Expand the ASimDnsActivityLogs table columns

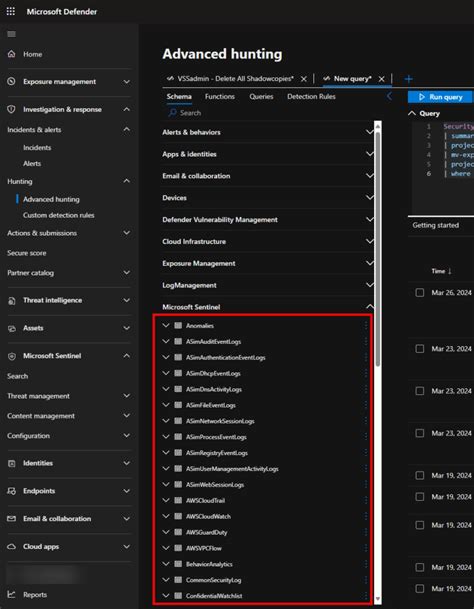coord(166,389)
